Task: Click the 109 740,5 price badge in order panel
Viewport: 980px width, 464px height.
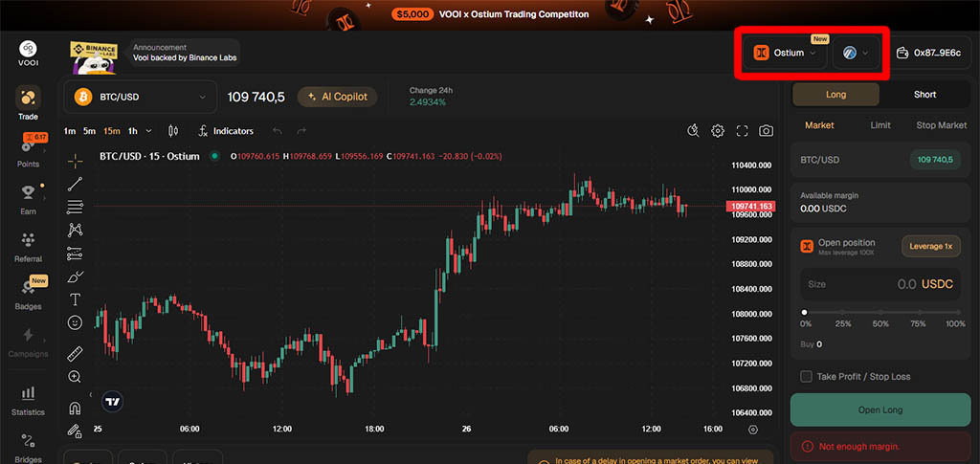Action: [x=935, y=160]
